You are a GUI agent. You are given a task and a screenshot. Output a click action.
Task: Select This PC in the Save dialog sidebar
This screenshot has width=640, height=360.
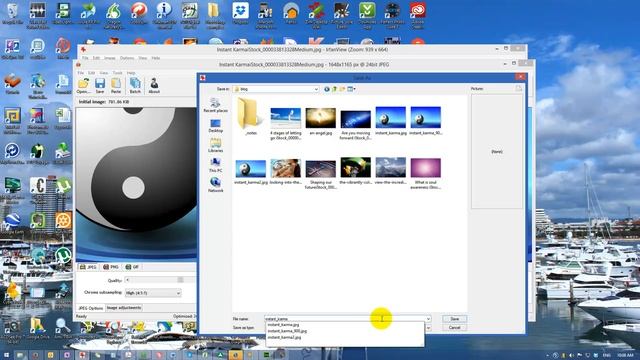[216, 165]
